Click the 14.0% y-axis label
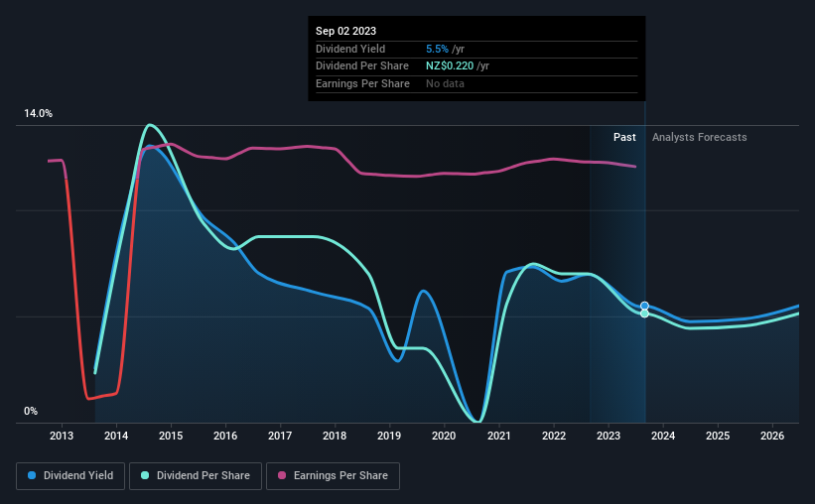 pos(38,114)
